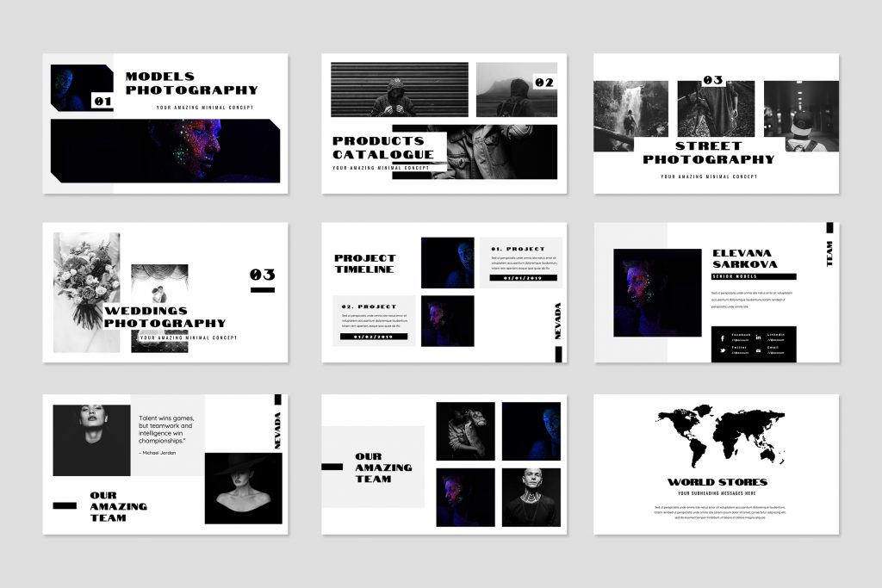
Task: Click the '– Michael Jordan' attribution
Action: (x=157, y=453)
